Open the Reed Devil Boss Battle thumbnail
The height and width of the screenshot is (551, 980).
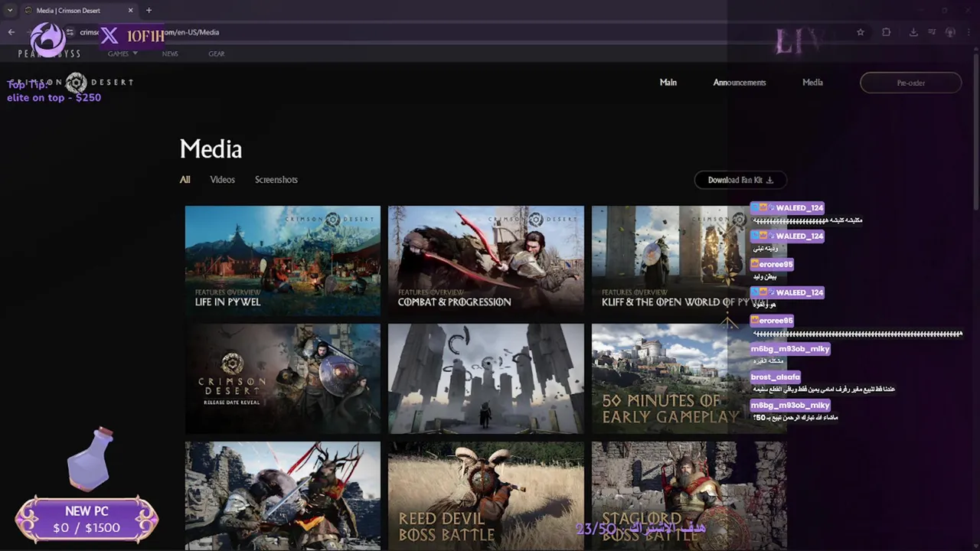[x=485, y=496]
